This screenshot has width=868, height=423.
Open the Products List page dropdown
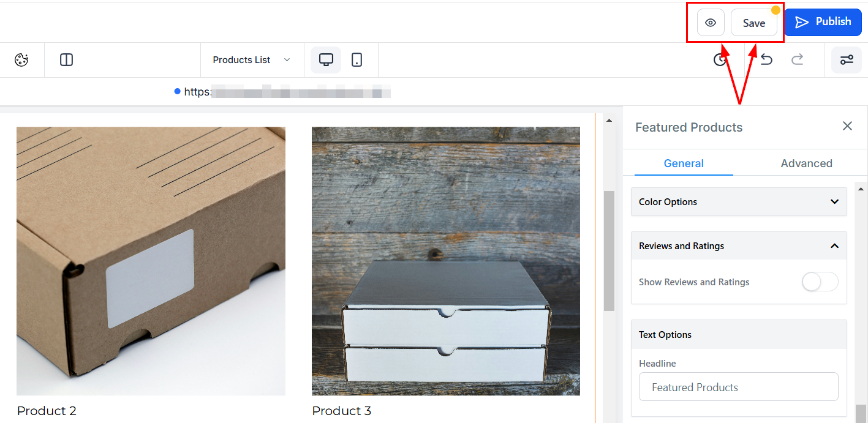[251, 60]
